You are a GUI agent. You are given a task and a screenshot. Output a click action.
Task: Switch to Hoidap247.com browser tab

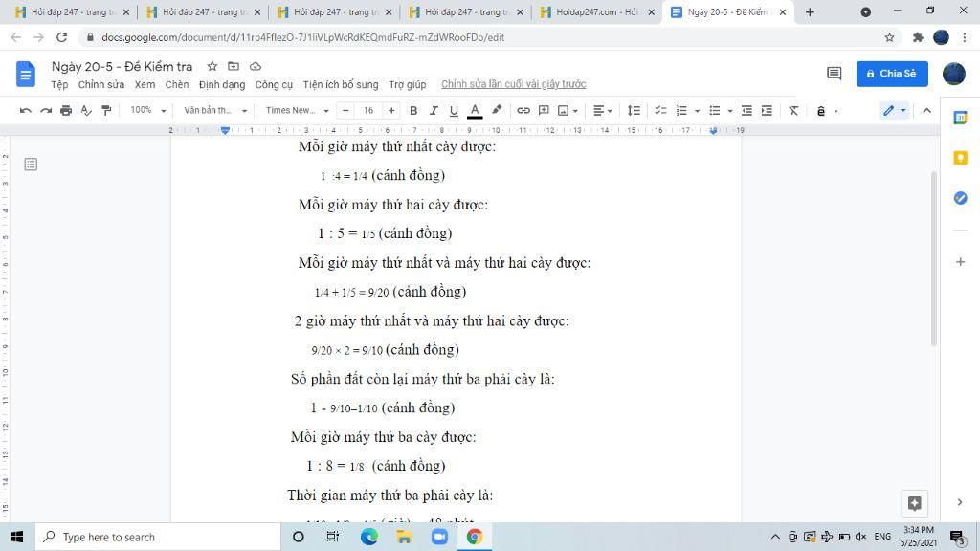click(596, 11)
